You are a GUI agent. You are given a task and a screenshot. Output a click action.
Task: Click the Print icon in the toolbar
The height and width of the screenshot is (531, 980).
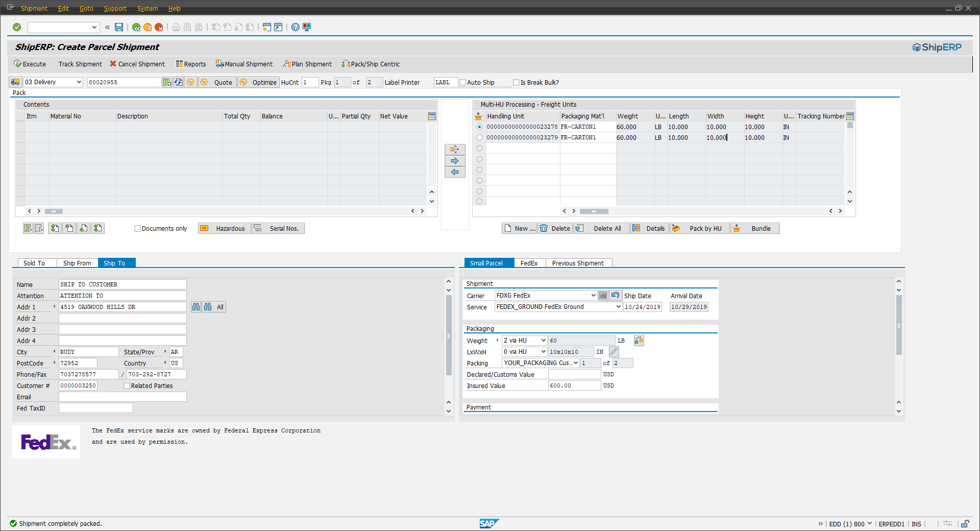[176, 27]
